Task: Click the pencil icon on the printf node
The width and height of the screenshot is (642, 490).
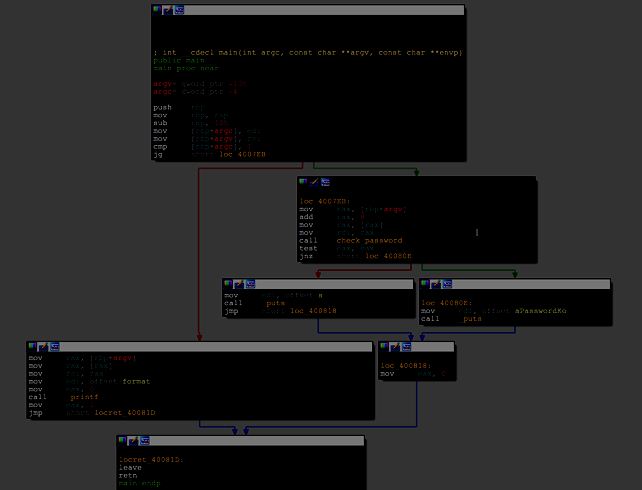Action: pyautogui.click(x=43, y=345)
